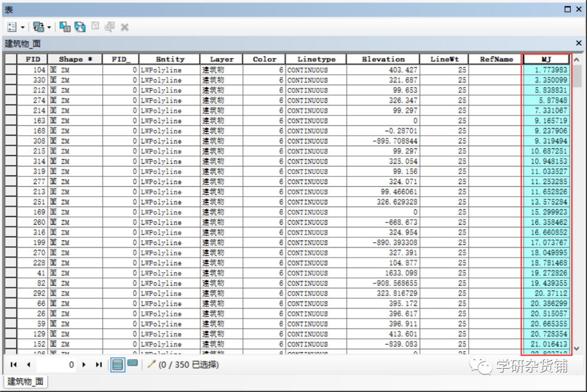Show all records view

point(117,364)
